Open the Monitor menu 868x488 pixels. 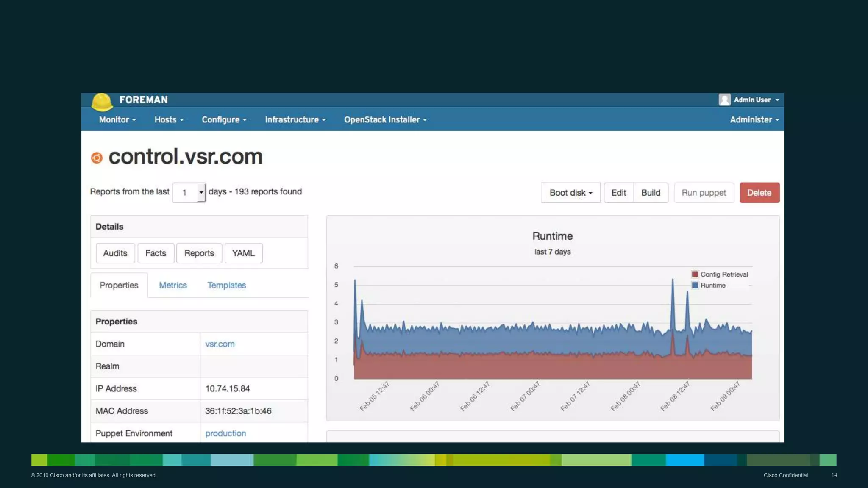point(117,120)
